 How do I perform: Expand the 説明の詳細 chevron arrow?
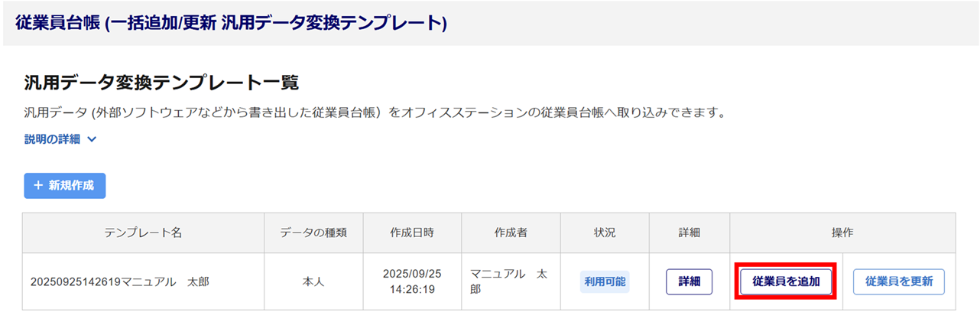point(92,139)
